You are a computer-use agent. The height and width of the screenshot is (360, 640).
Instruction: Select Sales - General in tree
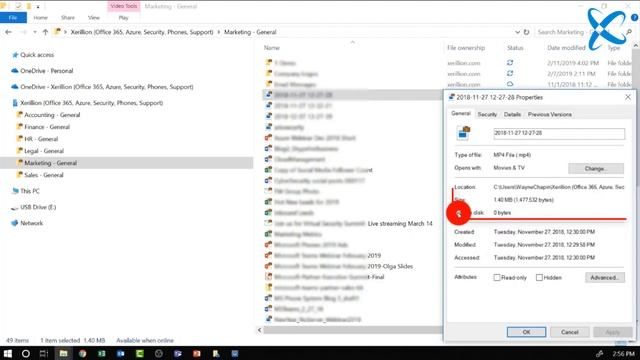click(44, 175)
